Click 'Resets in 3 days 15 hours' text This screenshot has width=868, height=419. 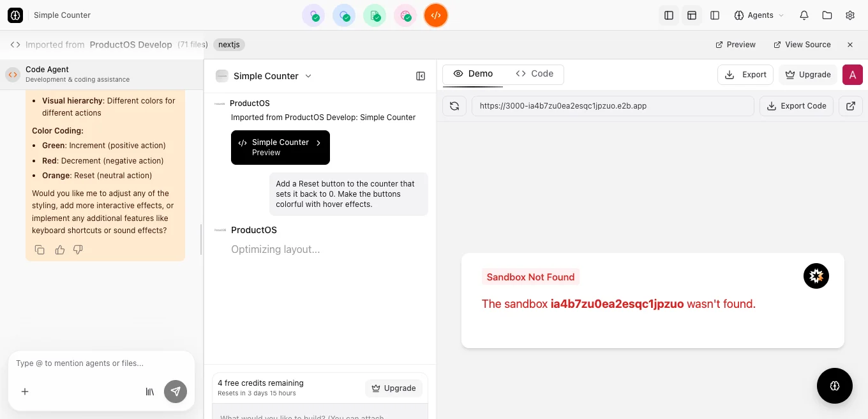click(257, 393)
